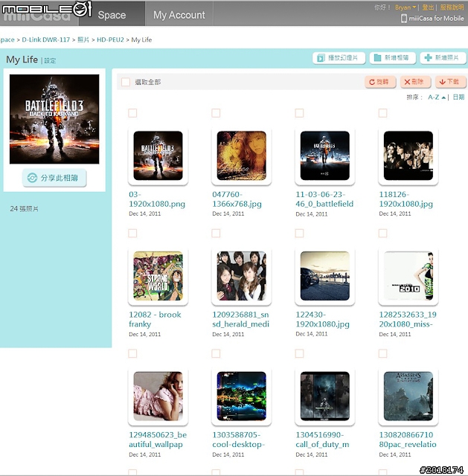Click the 播放幻燈片 slideshow button
468x476 pixels.
[x=339, y=58]
